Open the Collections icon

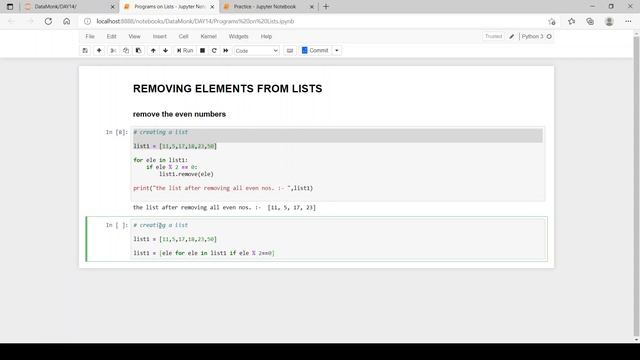[x=590, y=21]
